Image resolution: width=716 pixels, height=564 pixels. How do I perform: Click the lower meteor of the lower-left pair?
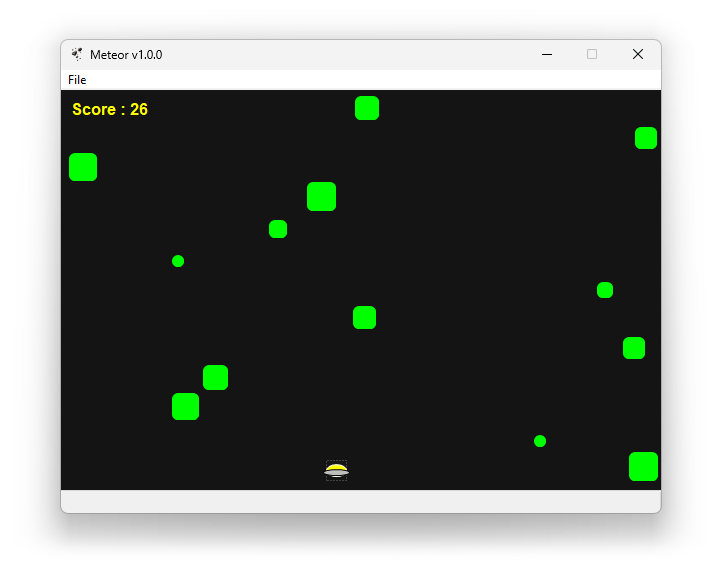tap(185, 406)
